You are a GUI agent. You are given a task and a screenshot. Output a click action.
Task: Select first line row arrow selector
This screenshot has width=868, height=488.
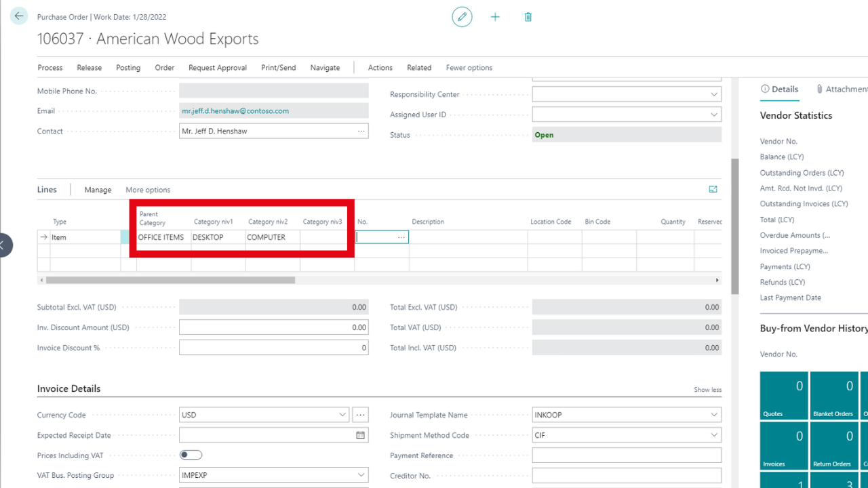tap(44, 237)
